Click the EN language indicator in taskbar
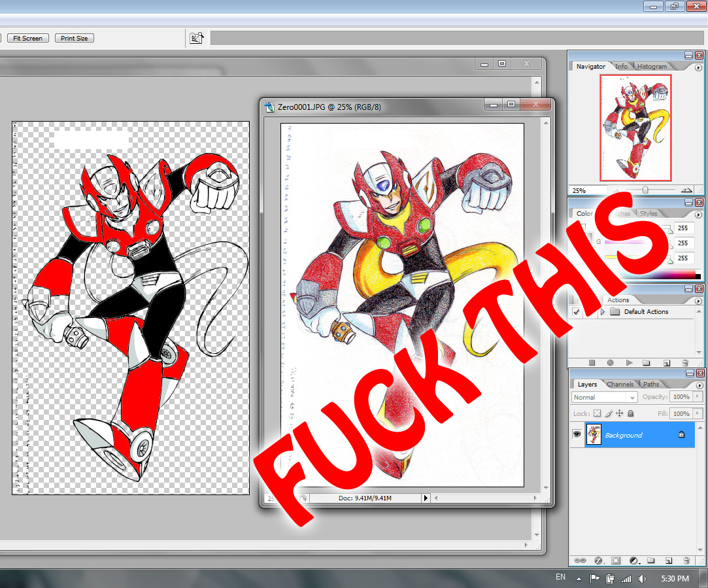708x588 pixels. [x=560, y=577]
